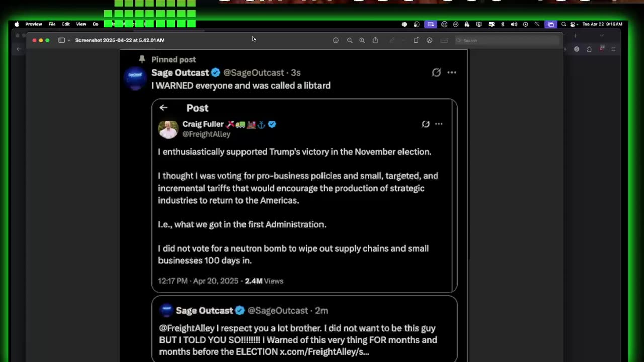Screen dimensions: 644x362
Task: Rotate the image with the rotate icon
Action: [x=416, y=40]
